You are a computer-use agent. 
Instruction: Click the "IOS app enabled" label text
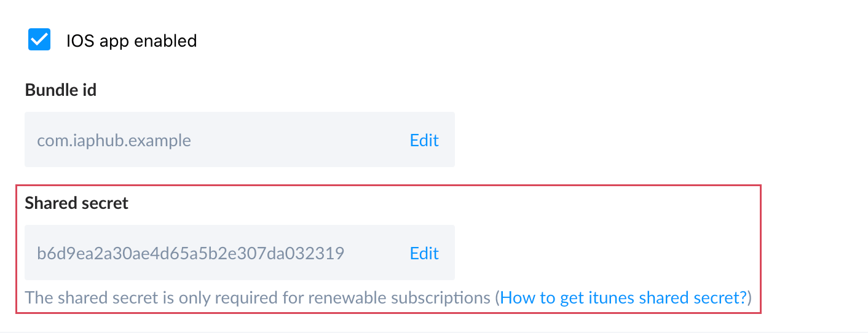pyautogui.click(x=132, y=41)
